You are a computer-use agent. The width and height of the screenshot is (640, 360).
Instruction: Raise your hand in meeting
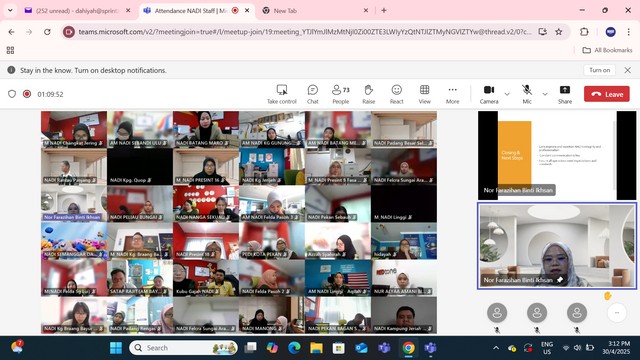369,94
